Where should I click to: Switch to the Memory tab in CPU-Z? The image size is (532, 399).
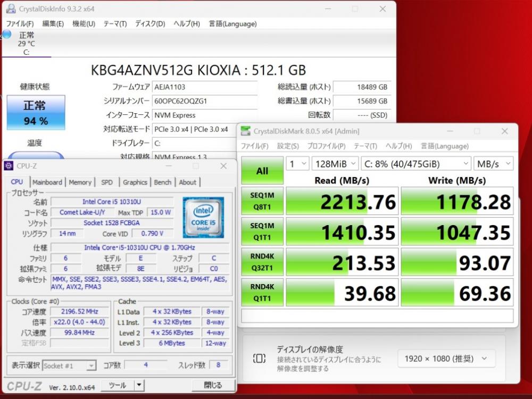pos(80,182)
